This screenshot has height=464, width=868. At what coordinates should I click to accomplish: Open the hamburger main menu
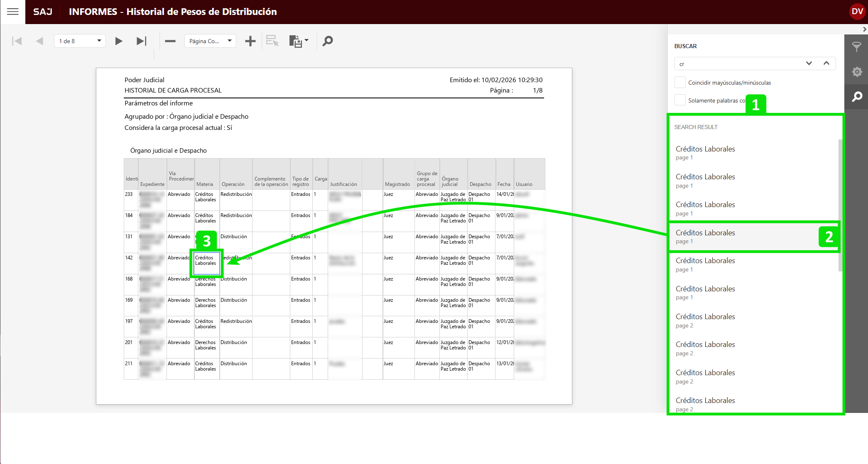[x=12, y=12]
